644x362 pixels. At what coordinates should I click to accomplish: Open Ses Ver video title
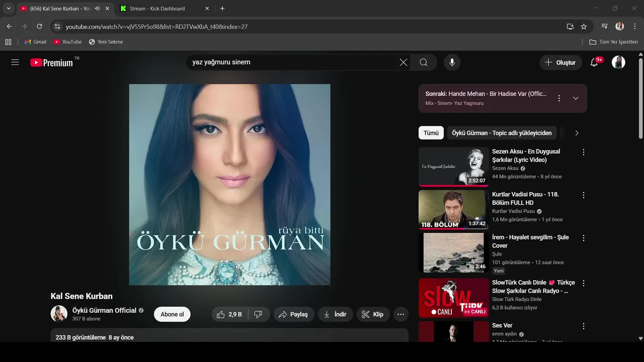click(x=502, y=325)
